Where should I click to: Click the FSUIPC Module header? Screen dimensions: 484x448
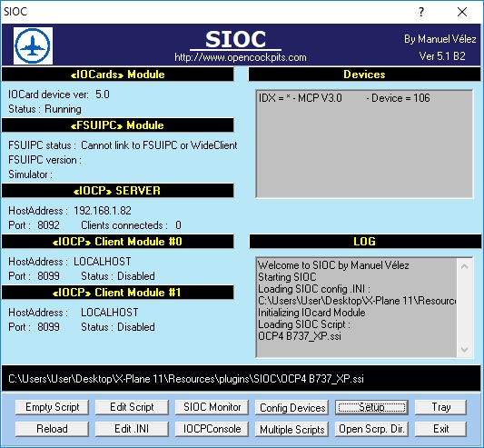click(118, 125)
